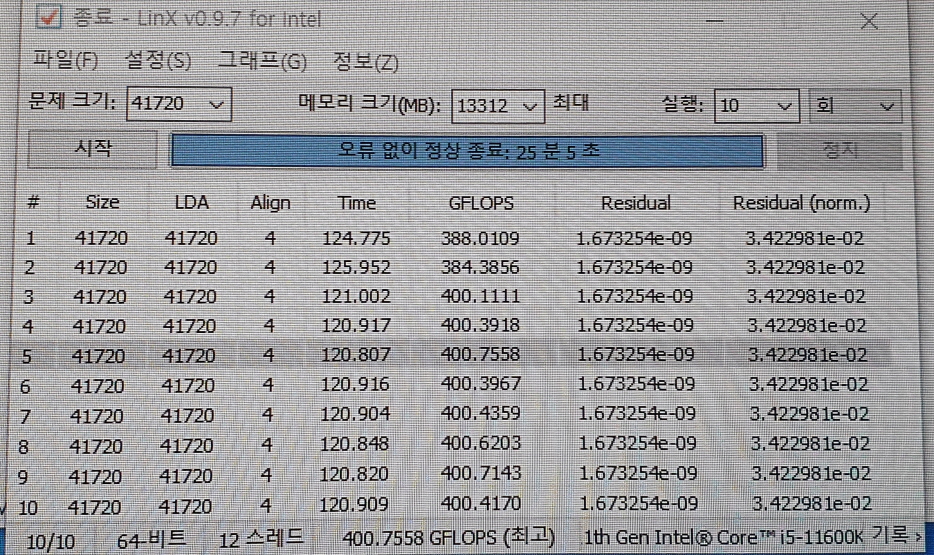Click the GFLOPS column header
This screenshot has width=934, height=555.
[x=481, y=203]
